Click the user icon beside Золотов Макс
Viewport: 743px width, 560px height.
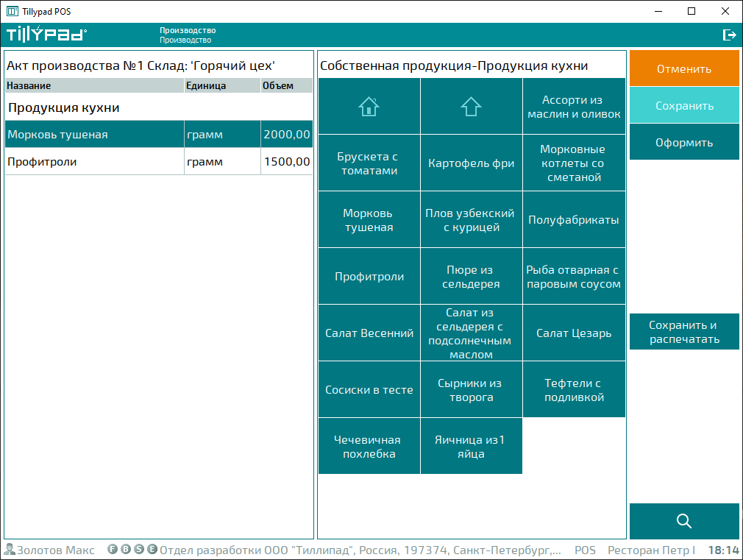coord(10,550)
